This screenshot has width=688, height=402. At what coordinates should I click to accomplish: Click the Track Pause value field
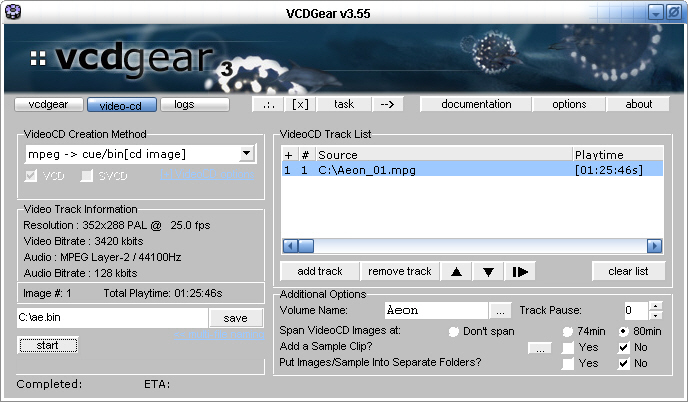(x=635, y=311)
